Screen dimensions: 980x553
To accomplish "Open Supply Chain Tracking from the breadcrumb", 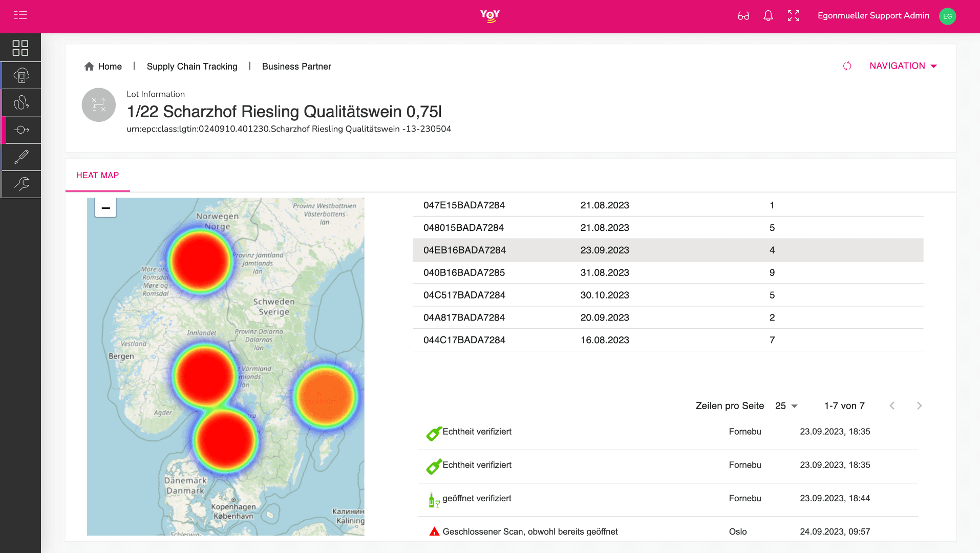I will tap(192, 66).
